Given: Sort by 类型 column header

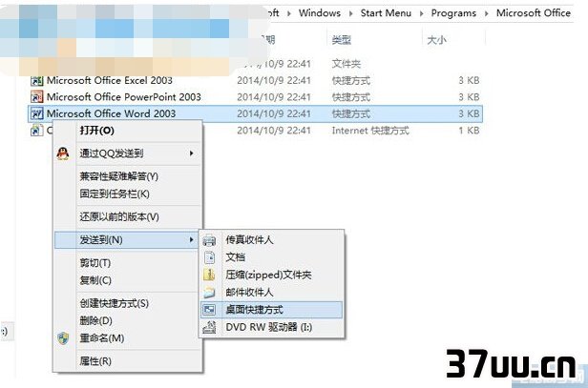Looking at the screenshot, I should pos(342,40).
